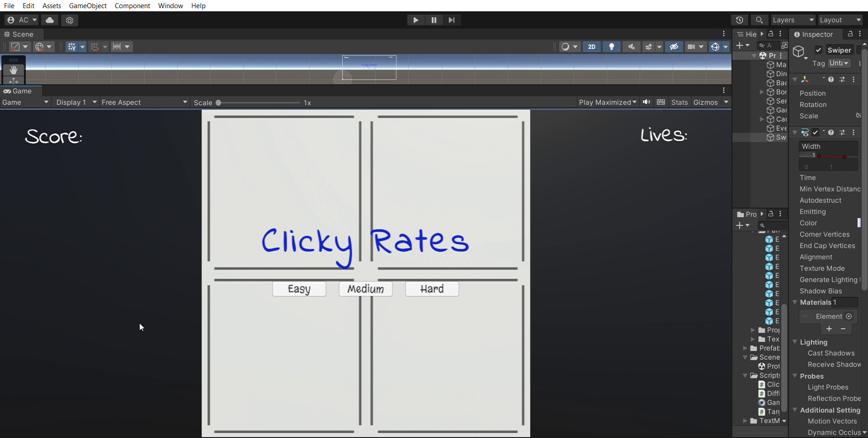This screenshot has width=868, height=438.
Task: Click the Easy difficulty button
Action: click(x=299, y=289)
